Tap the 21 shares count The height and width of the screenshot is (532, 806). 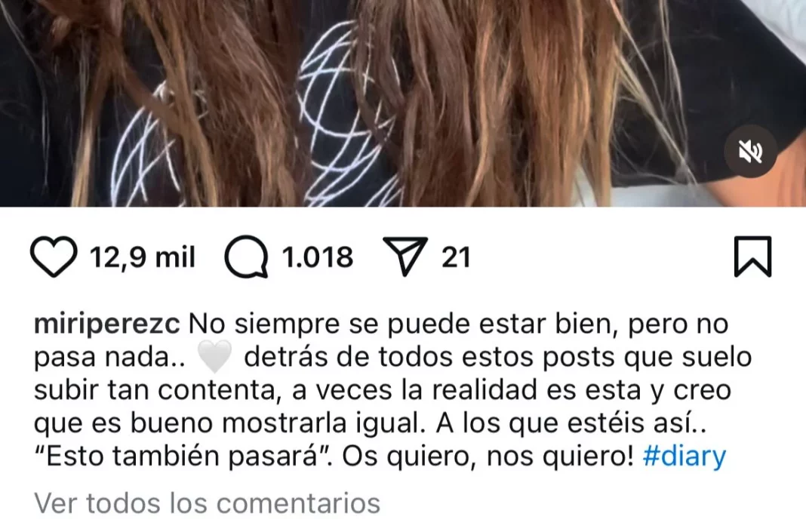[x=456, y=257]
